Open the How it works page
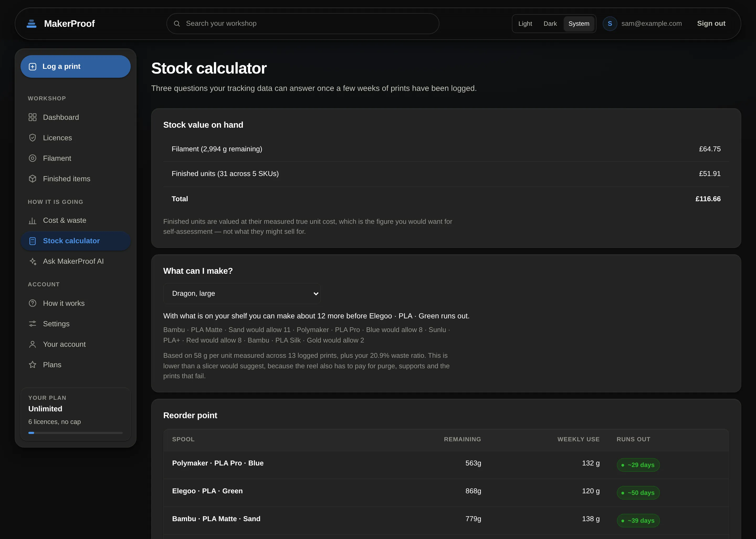 [x=76, y=303]
